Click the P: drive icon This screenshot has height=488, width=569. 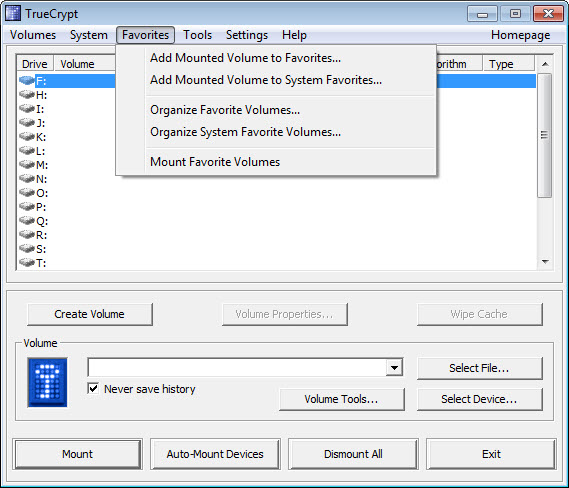point(26,206)
